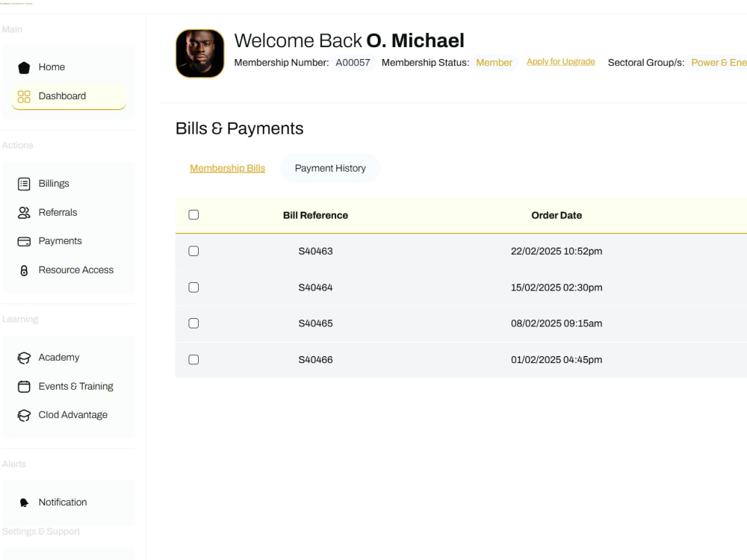747x560 pixels.
Task: Click the Bill Reference column header
Action: [x=315, y=215]
